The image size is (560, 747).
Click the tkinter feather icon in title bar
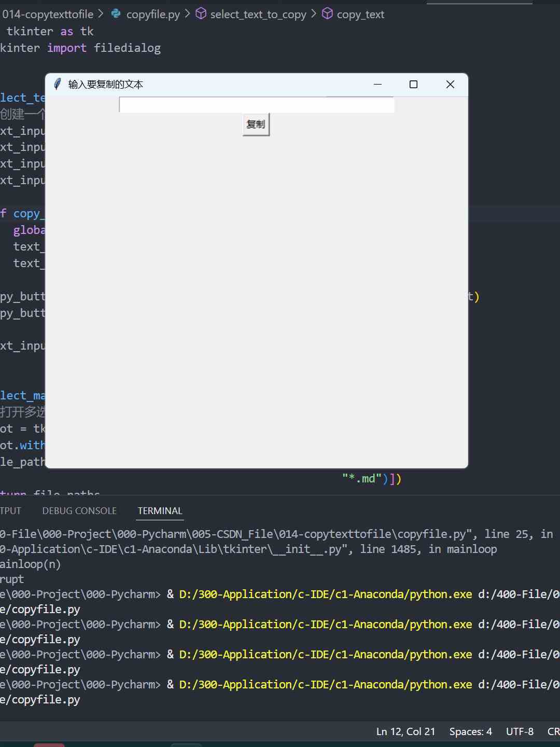58,84
